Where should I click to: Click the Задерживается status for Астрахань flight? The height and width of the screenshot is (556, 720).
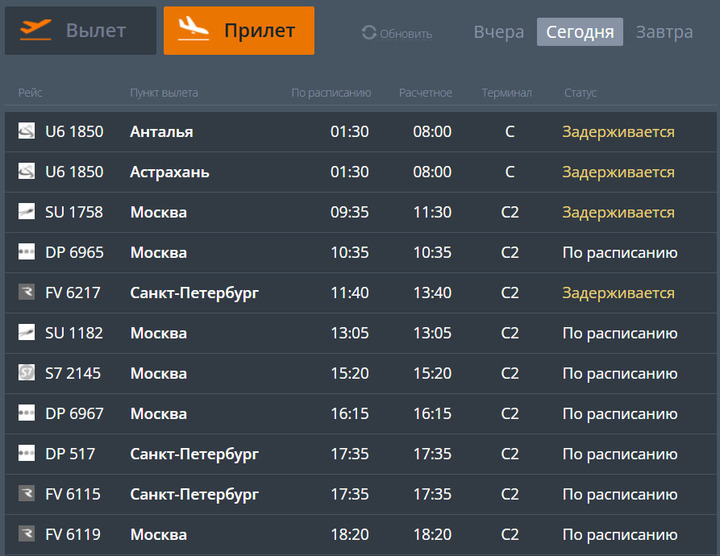pos(618,172)
